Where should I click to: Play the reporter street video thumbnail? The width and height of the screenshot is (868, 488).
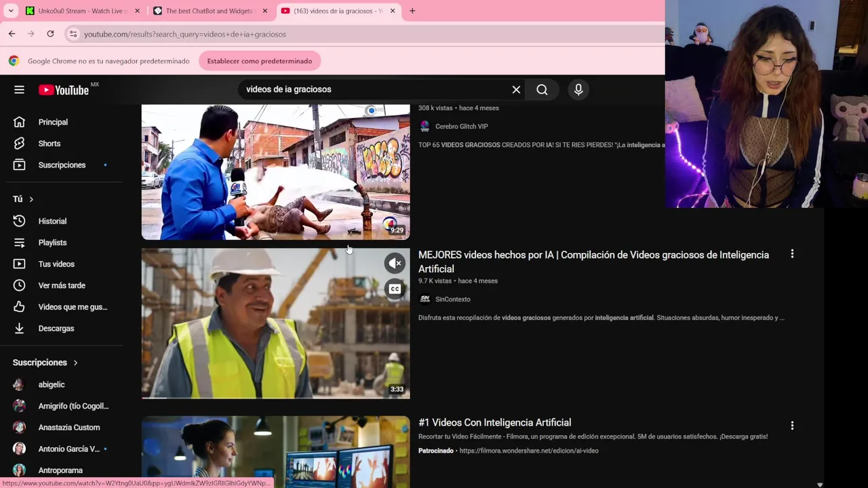pyautogui.click(x=275, y=172)
